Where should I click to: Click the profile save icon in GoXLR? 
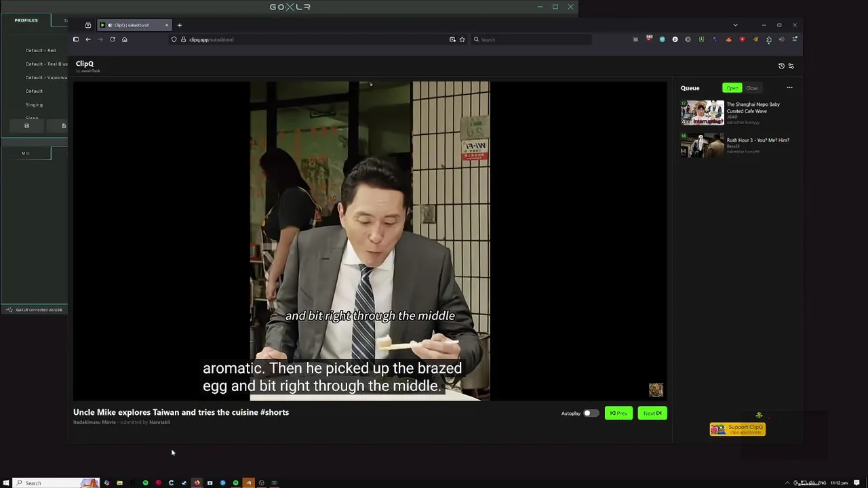tap(27, 125)
